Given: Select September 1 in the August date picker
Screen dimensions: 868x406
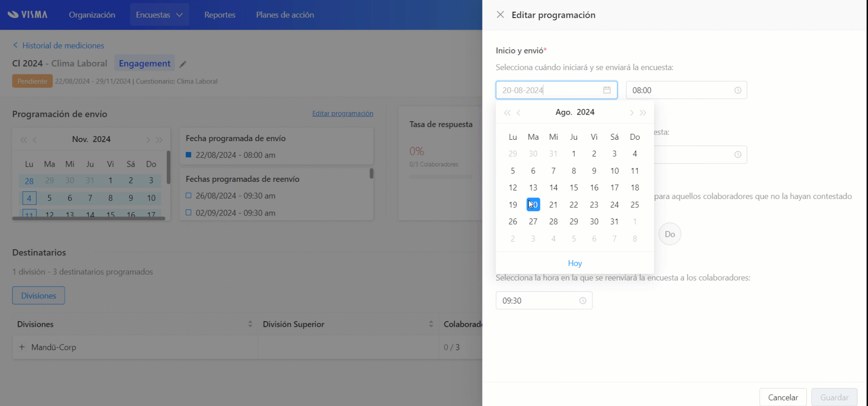Looking at the screenshot, I should tap(635, 221).
